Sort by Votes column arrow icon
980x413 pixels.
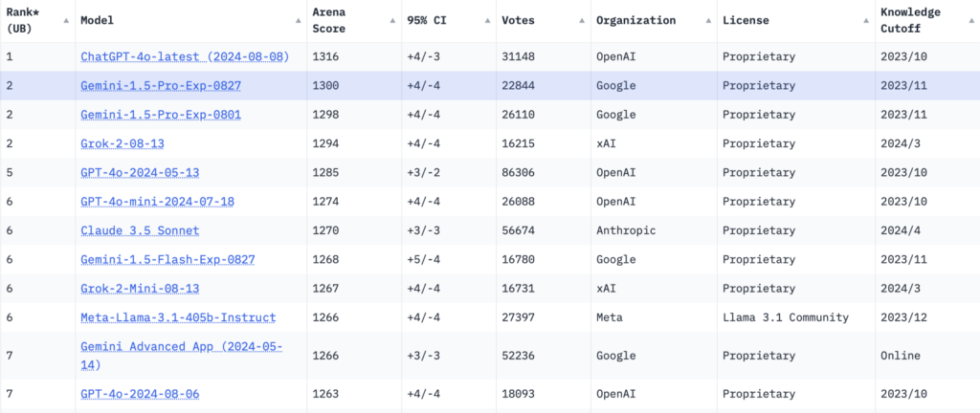(x=581, y=21)
